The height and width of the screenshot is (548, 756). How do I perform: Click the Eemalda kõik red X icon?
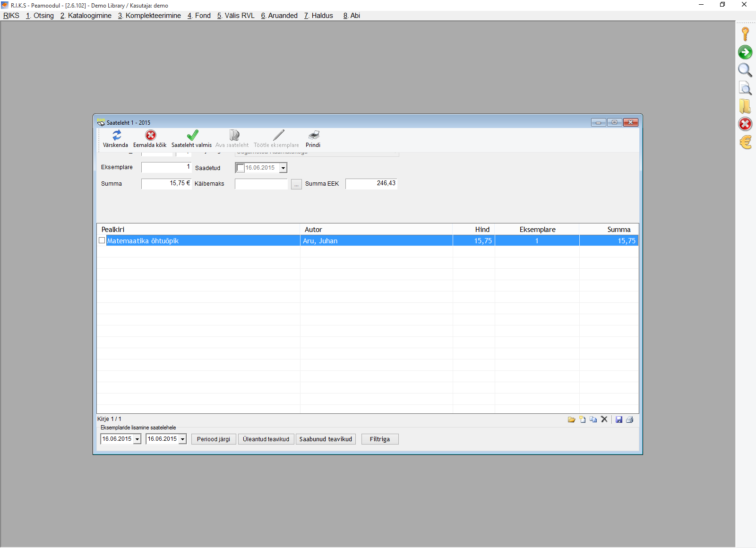click(x=150, y=136)
